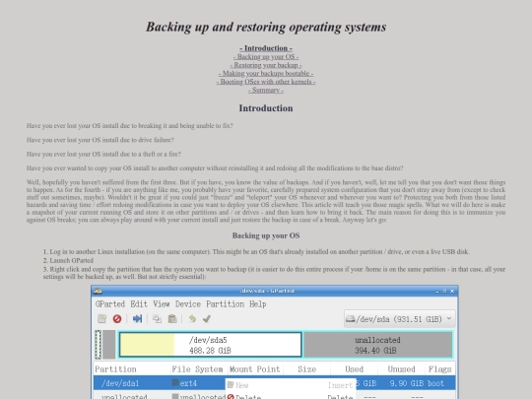Open the View menu

162,304
